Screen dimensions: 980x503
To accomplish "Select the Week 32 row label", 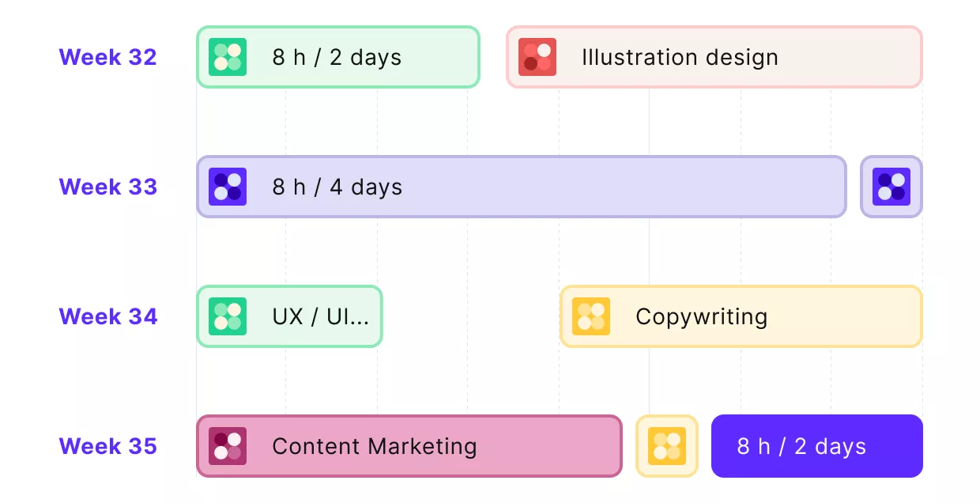I will tap(108, 57).
